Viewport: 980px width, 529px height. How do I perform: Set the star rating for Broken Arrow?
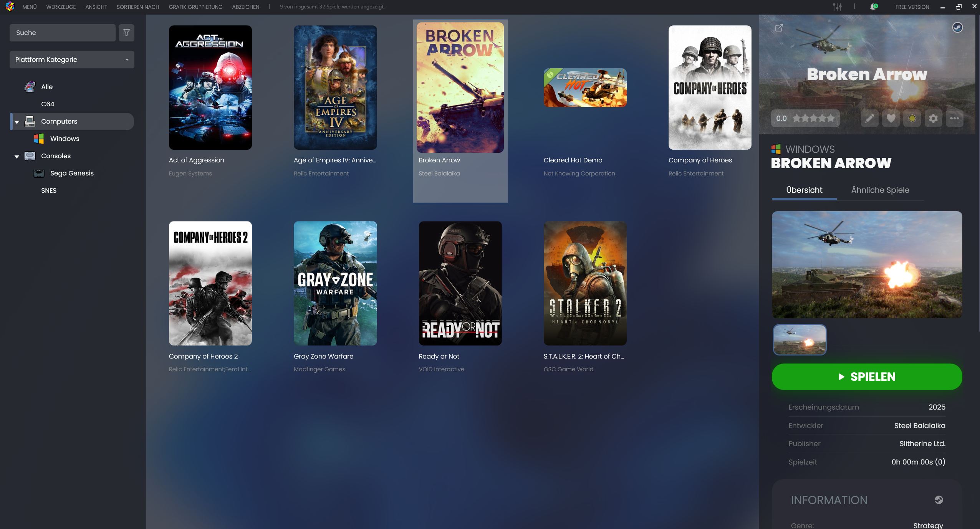(x=813, y=118)
